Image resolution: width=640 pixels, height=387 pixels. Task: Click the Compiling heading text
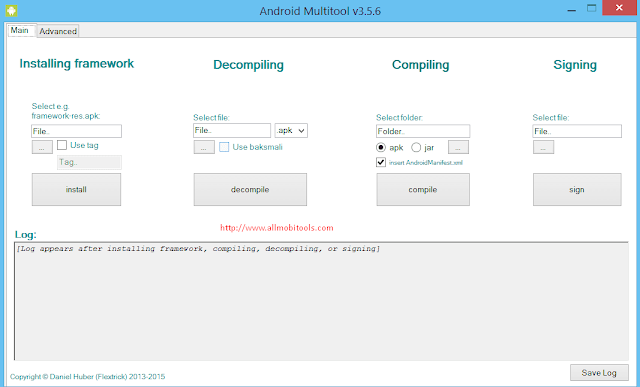(420, 65)
